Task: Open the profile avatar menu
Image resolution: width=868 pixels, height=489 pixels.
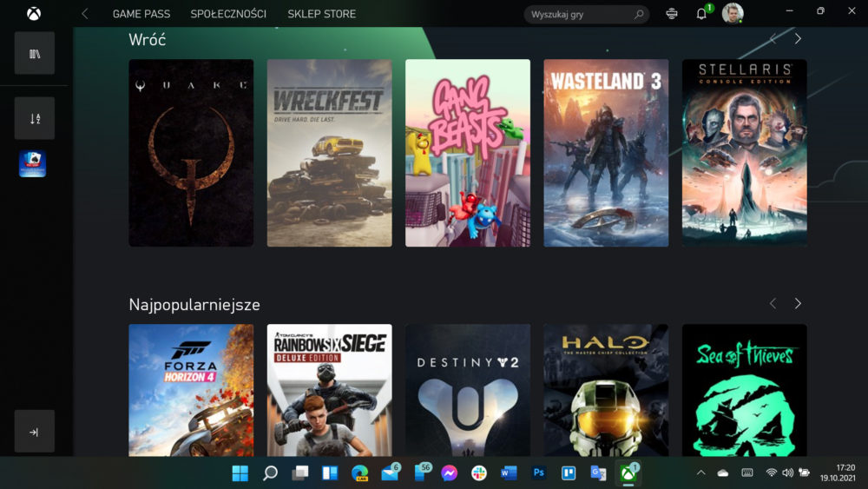Action: point(733,13)
